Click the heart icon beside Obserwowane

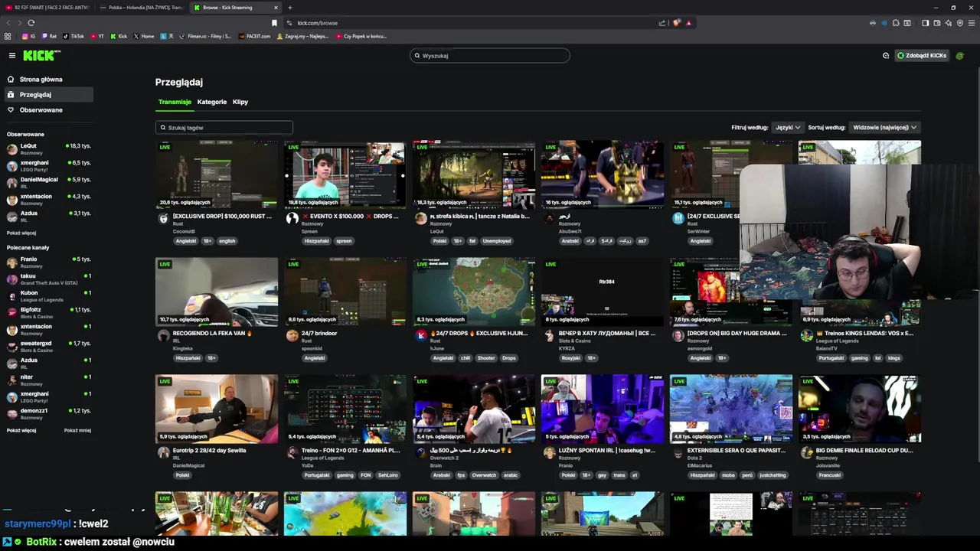pyautogui.click(x=11, y=109)
